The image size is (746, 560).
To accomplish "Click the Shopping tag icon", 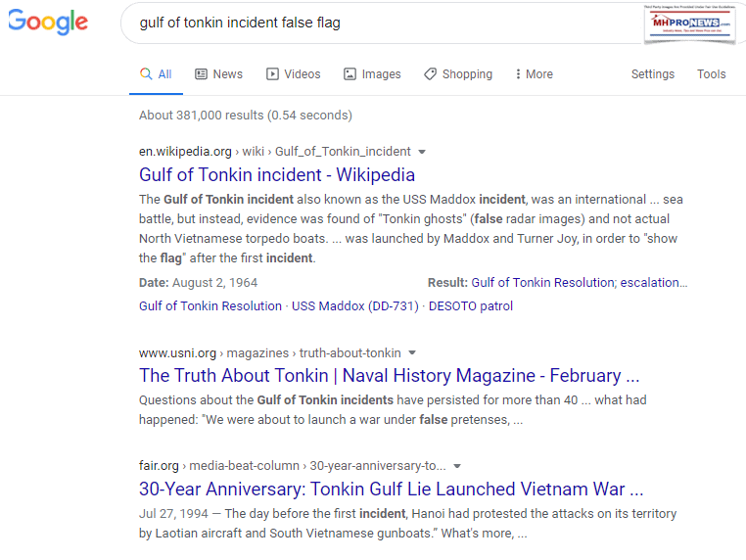I will click(430, 74).
